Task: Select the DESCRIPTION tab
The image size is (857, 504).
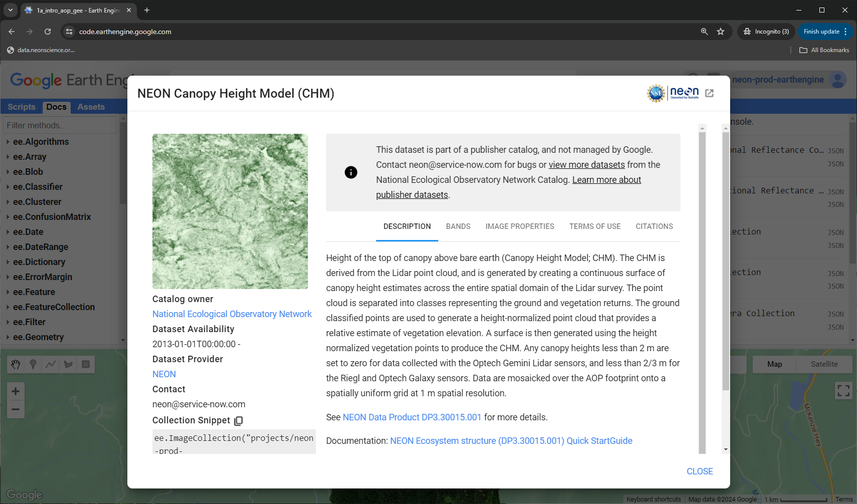Action: [407, 226]
